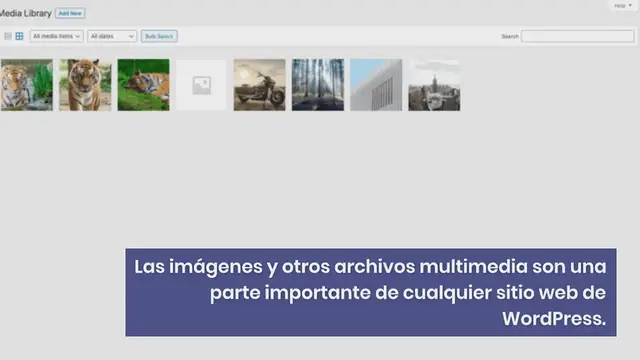Screen dimensions: 640x360
Task: Click the Media Library heading
Action: pyautogui.click(x=25, y=13)
